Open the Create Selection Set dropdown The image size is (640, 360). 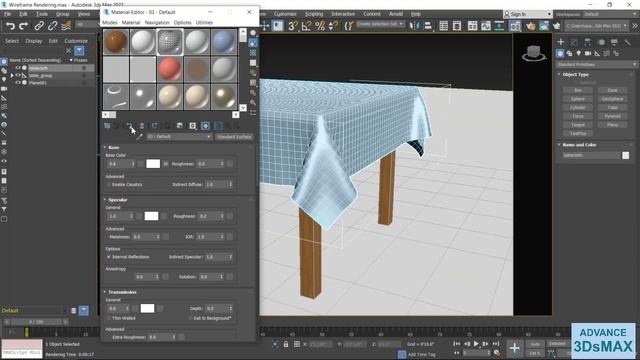pyautogui.click(x=380, y=24)
